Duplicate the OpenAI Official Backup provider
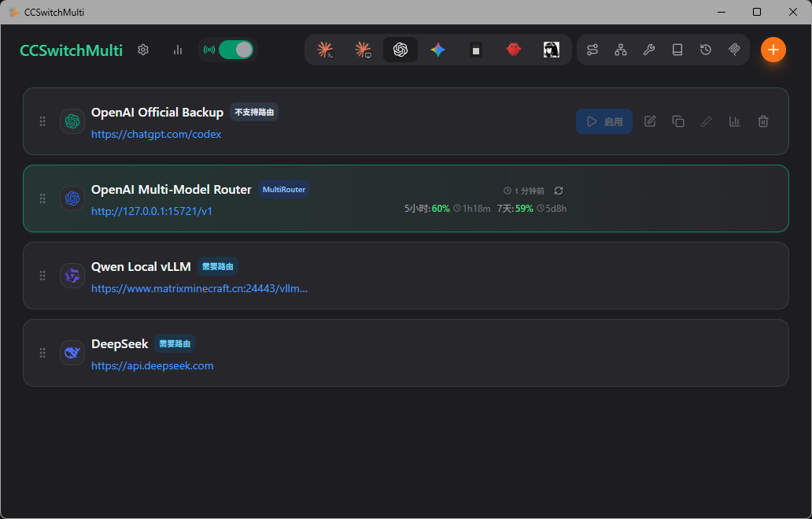 click(678, 121)
